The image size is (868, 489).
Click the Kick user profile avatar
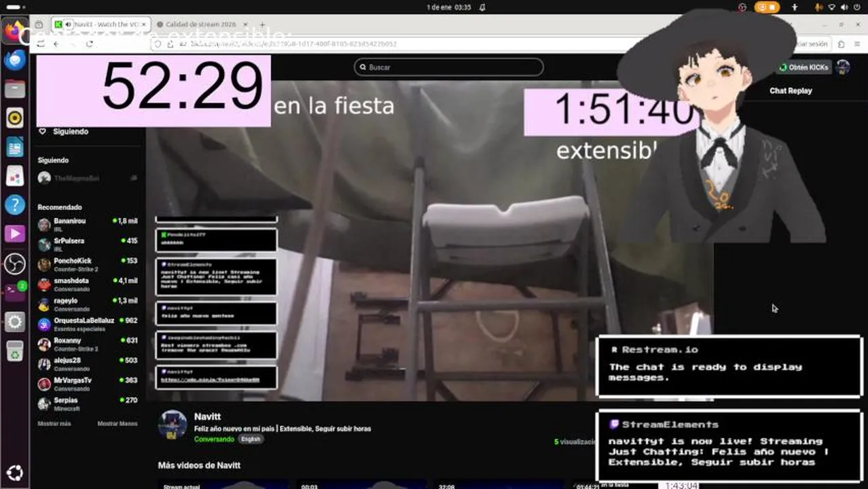tap(843, 67)
